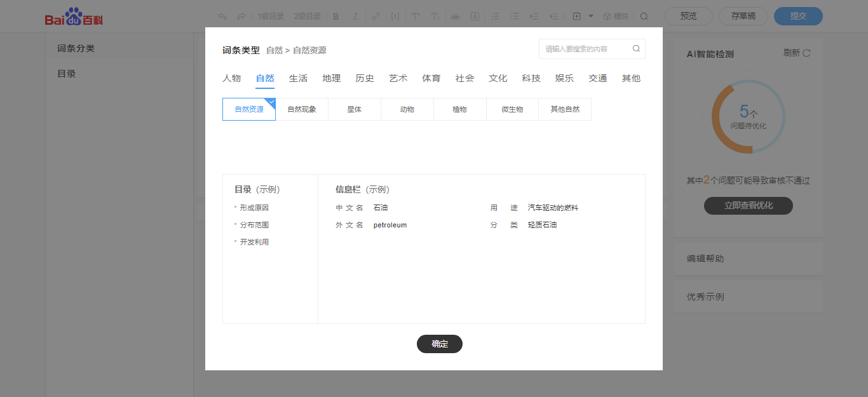Switch to the 人物 tab
868x397 pixels.
pyautogui.click(x=232, y=77)
